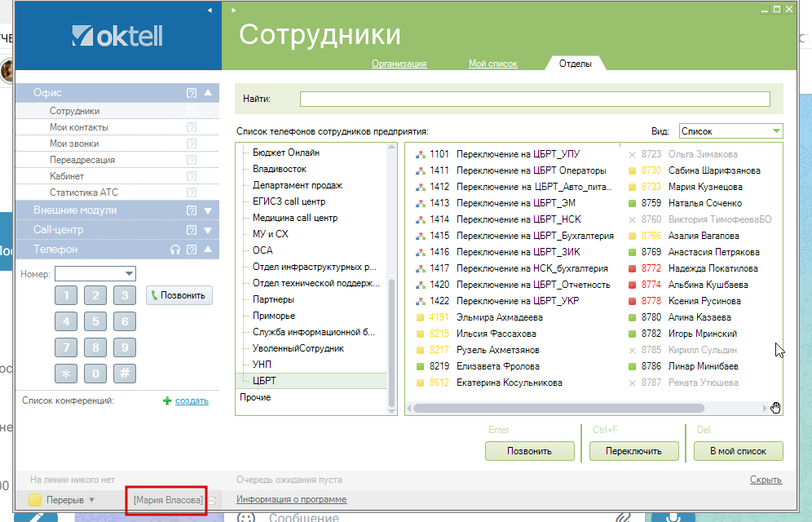
Task: Open Переадресация in the Офис menu
Action: (x=82, y=160)
